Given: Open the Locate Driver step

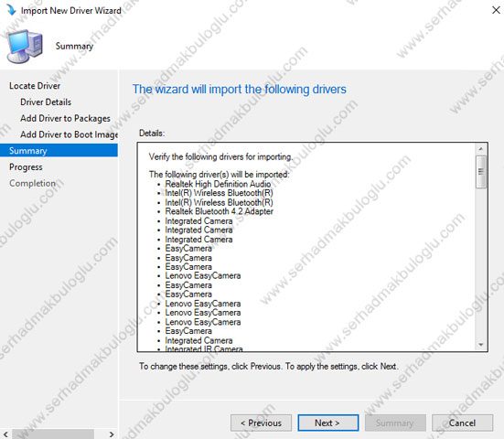Looking at the screenshot, I should pyautogui.click(x=35, y=86).
